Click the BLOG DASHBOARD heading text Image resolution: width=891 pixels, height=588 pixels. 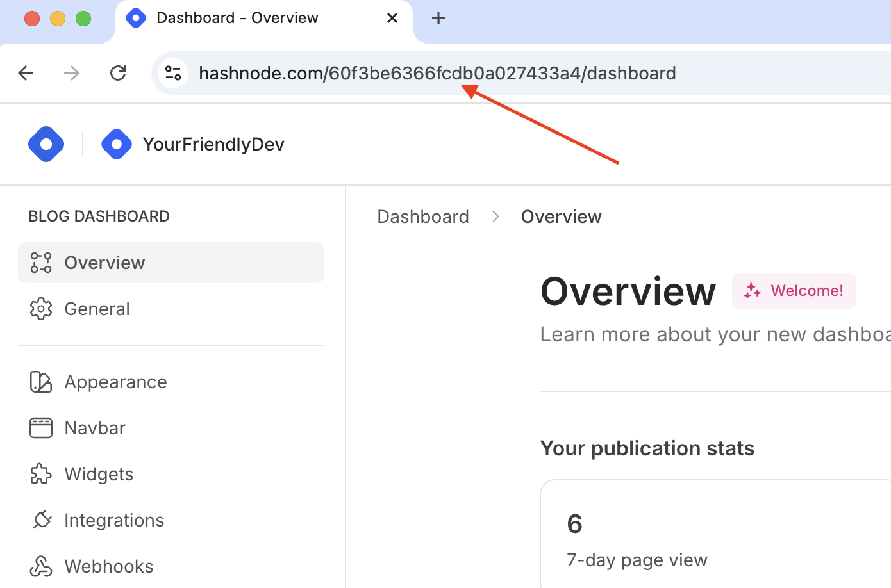pos(99,216)
